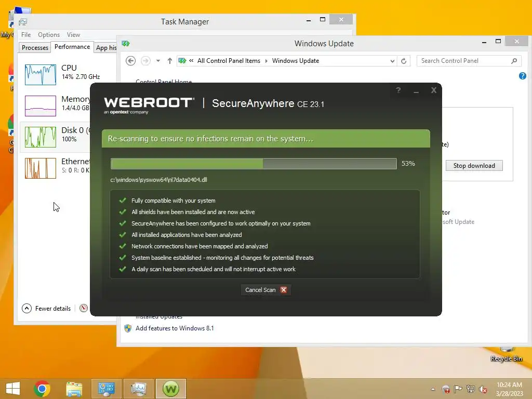Minimize the Webroot SecureAnywhere window
532x399 pixels.
tap(416, 90)
